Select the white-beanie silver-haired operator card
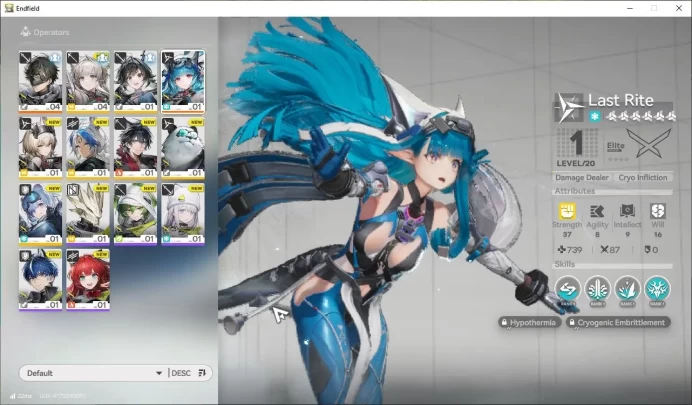 [x=183, y=214]
